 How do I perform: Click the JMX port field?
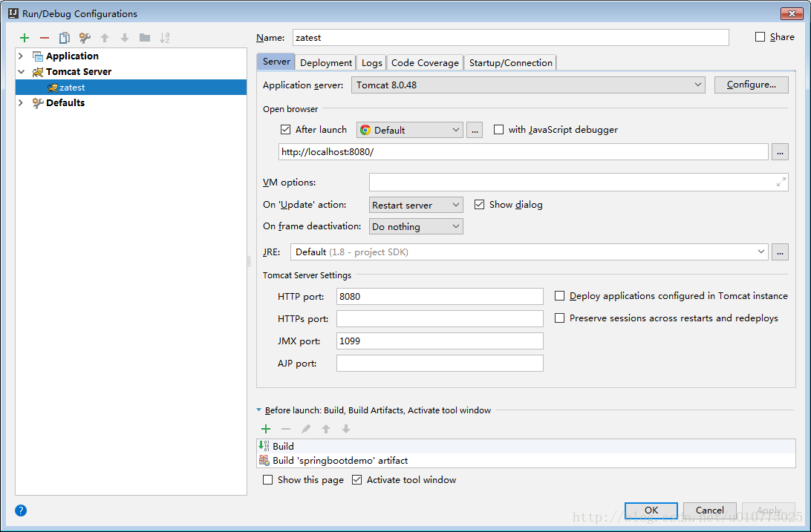[x=440, y=341]
